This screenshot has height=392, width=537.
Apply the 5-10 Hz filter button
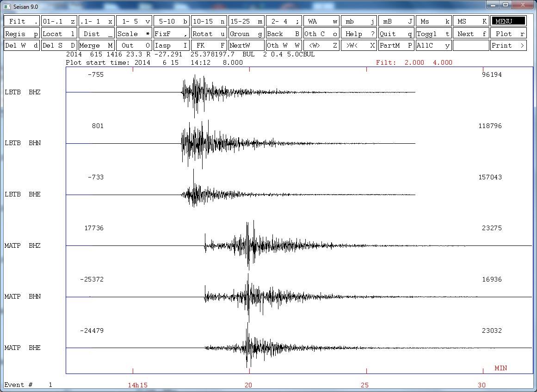[x=171, y=21]
